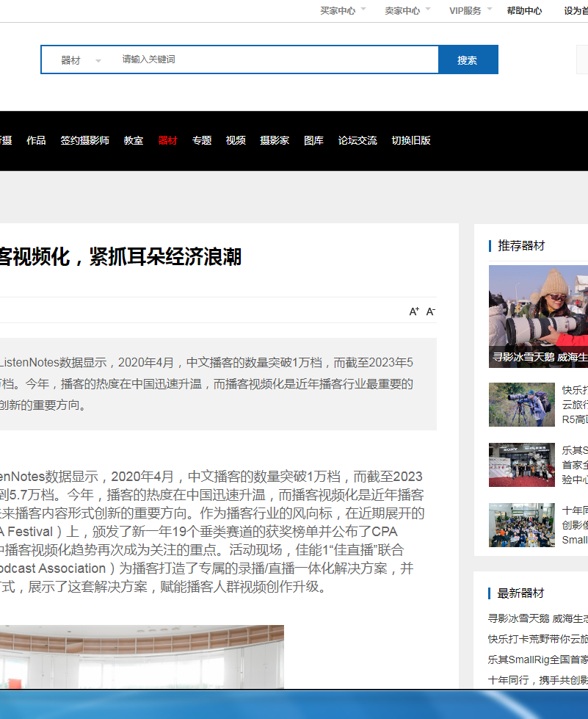The height and width of the screenshot is (719, 588).
Task: Open the 十年同行，携手共创 link in latest list
Action: [x=537, y=680]
